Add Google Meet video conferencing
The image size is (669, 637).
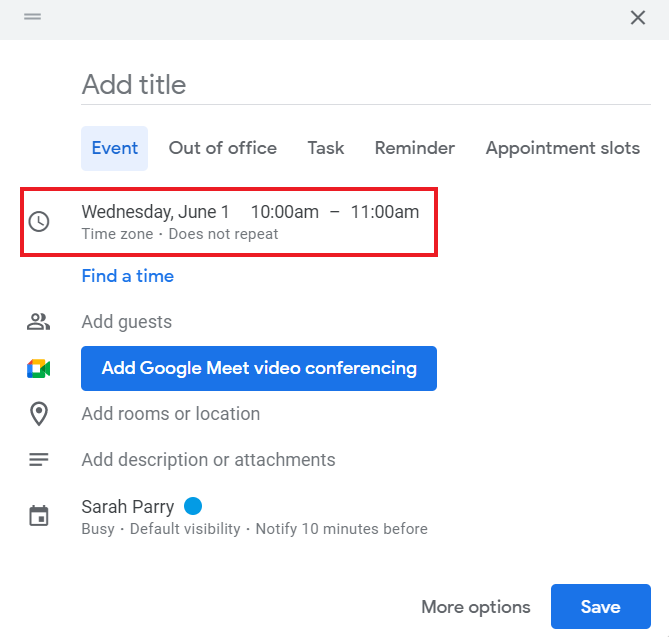259,368
